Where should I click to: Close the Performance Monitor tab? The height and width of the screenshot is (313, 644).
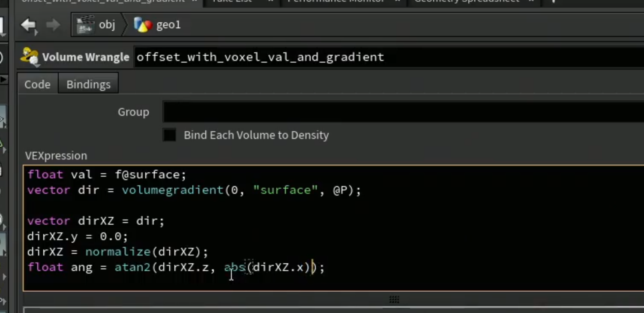tap(397, 1)
